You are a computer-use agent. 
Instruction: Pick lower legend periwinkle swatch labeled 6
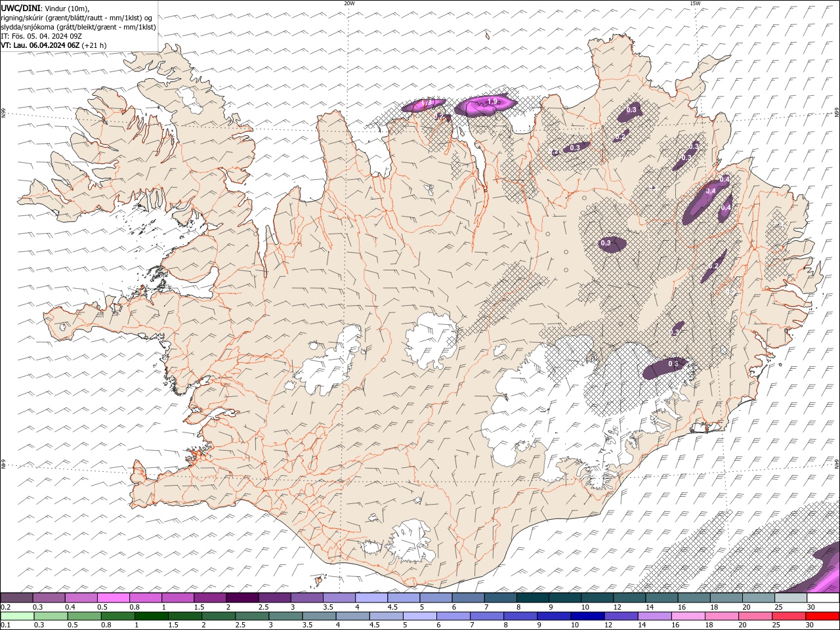pos(453,616)
